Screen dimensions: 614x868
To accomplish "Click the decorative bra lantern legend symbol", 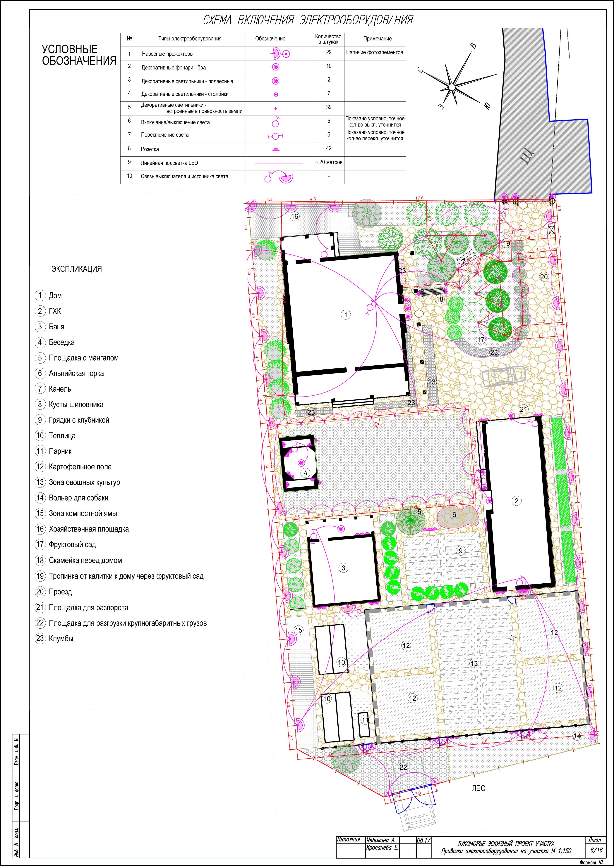I will click(276, 67).
